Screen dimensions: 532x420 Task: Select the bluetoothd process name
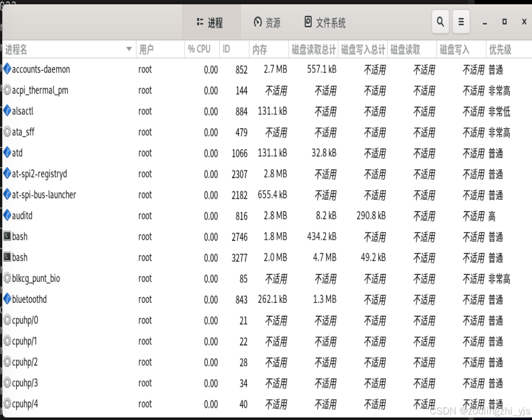29,299
